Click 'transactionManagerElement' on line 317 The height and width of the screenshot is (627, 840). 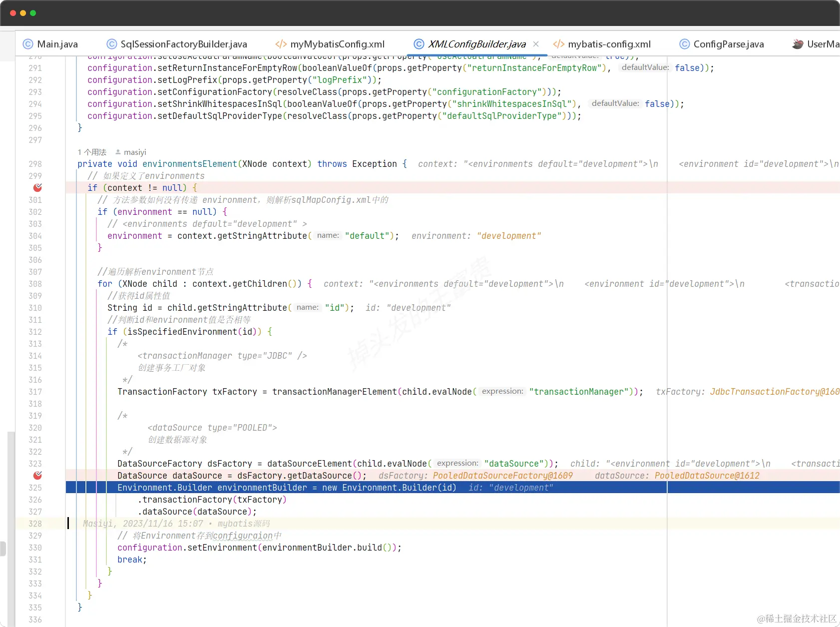click(x=335, y=392)
